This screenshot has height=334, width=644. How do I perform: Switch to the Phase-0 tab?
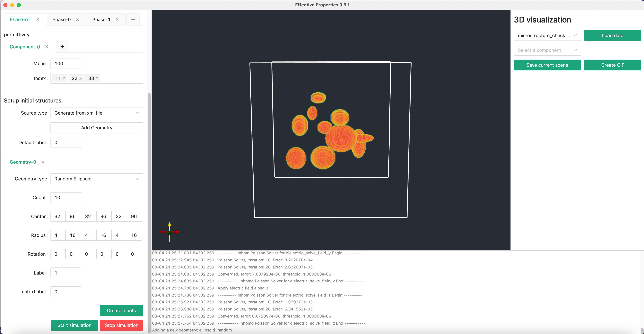[62, 19]
